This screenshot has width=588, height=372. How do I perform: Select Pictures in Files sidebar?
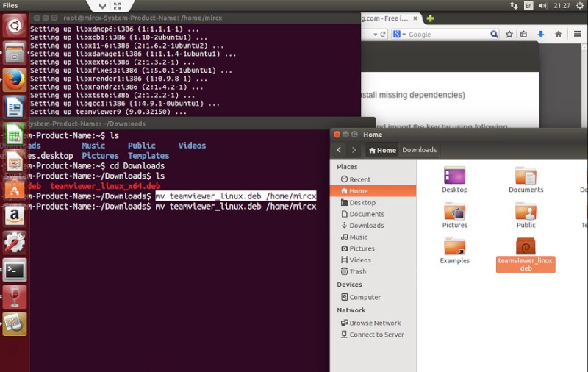(373, 248)
